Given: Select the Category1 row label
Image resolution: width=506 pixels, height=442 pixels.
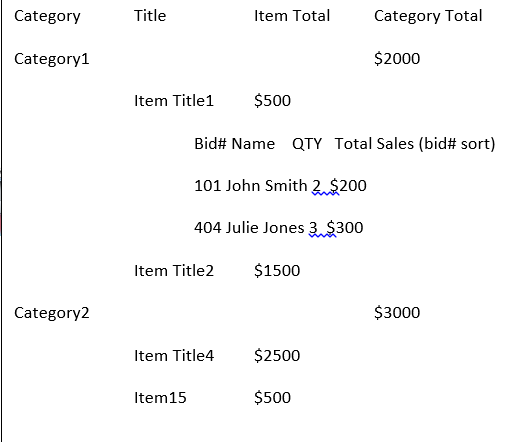Looking at the screenshot, I should pos(52,59).
